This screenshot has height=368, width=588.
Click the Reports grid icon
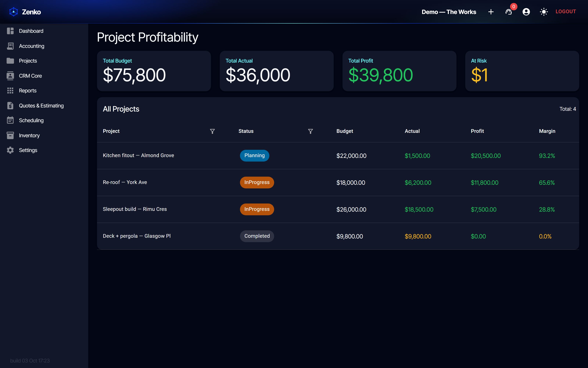click(x=10, y=91)
